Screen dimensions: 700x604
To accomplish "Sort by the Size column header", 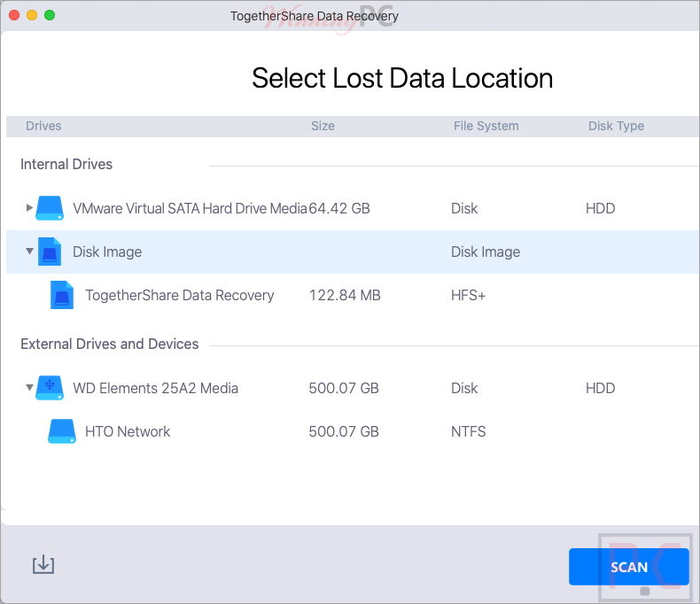I will (323, 126).
